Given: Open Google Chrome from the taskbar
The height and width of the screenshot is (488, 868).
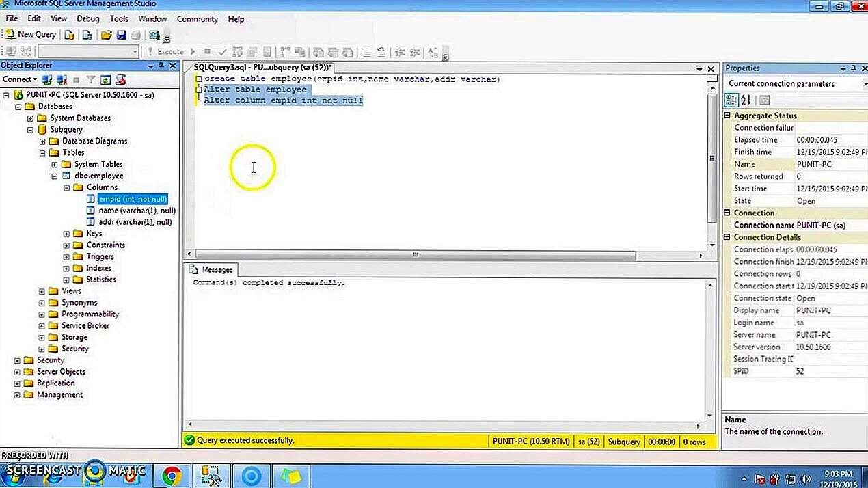Looking at the screenshot, I should 171,476.
